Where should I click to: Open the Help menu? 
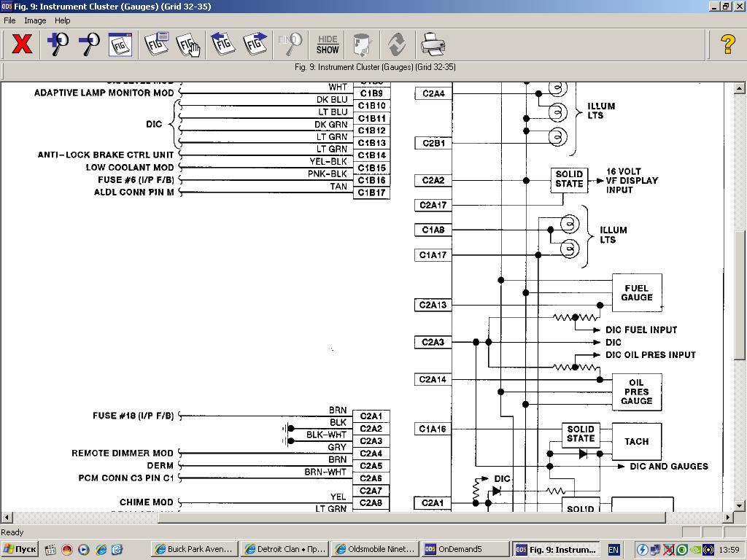click(63, 20)
